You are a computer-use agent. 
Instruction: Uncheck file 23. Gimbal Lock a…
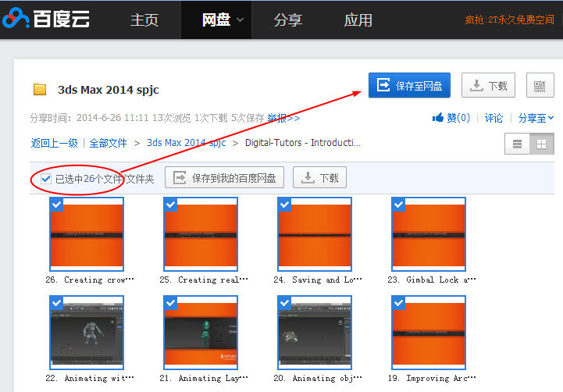[x=398, y=205]
